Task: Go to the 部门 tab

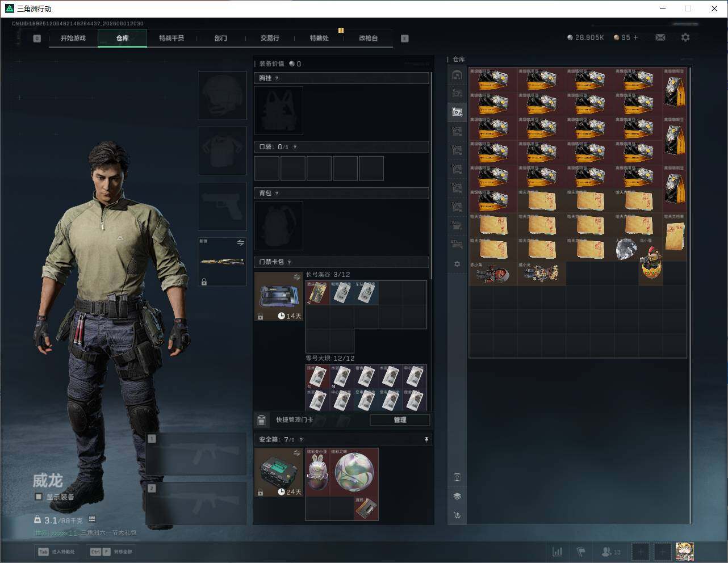Action: (220, 38)
